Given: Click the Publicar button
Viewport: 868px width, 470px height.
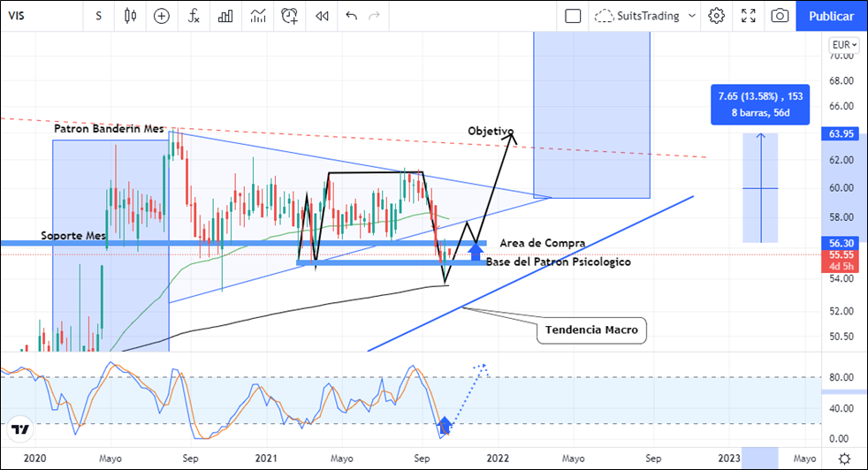Looking at the screenshot, I should pos(831,16).
